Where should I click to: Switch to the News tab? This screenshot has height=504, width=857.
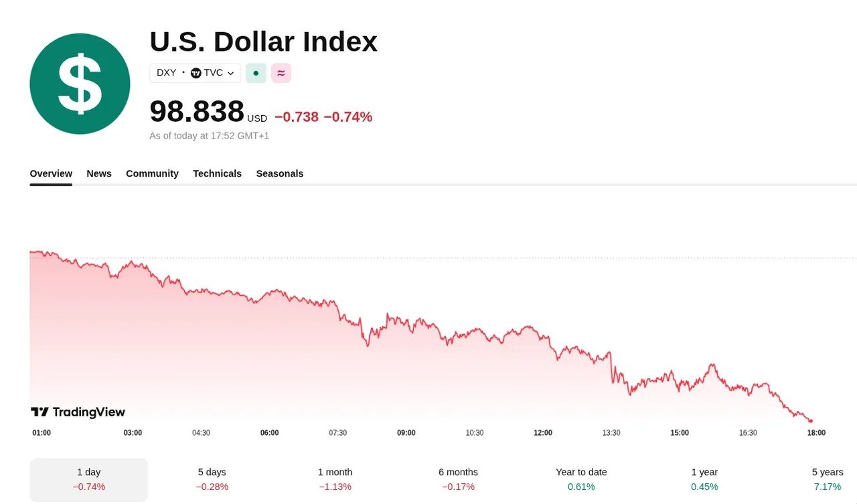[x=99, y=173]
